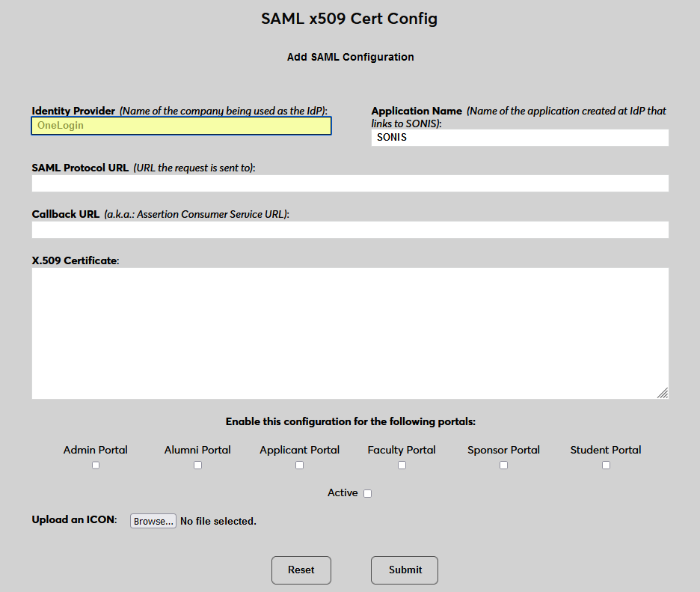Click the SAML Protocol URL input
Screen dimensions: 700x592
[x=349, y=183]
